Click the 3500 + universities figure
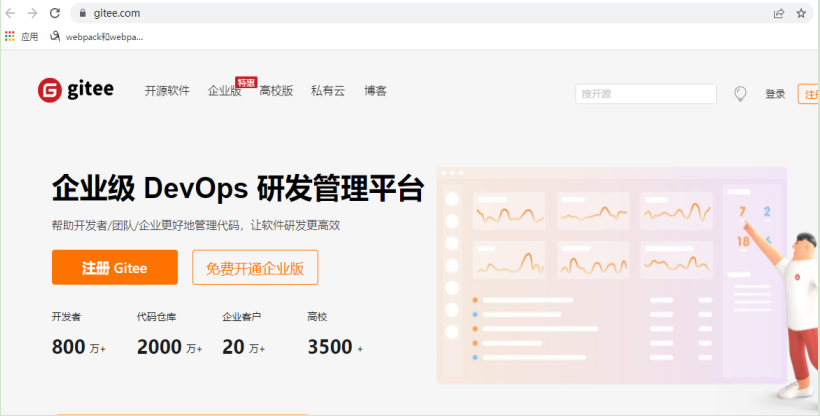Screen dimensions: 820x416 coord(335,346)
